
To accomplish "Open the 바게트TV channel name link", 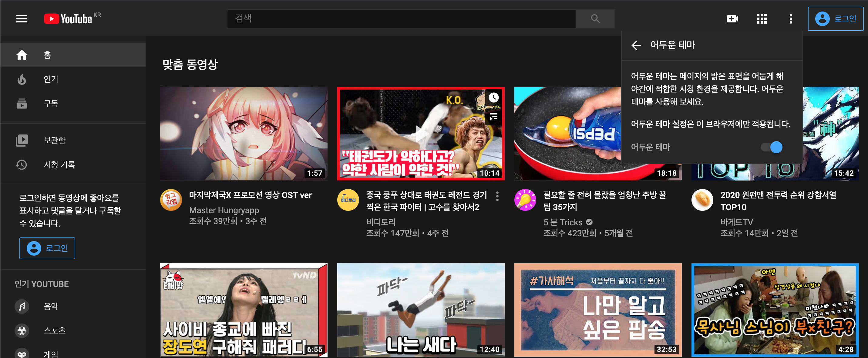I will (737, 222).
